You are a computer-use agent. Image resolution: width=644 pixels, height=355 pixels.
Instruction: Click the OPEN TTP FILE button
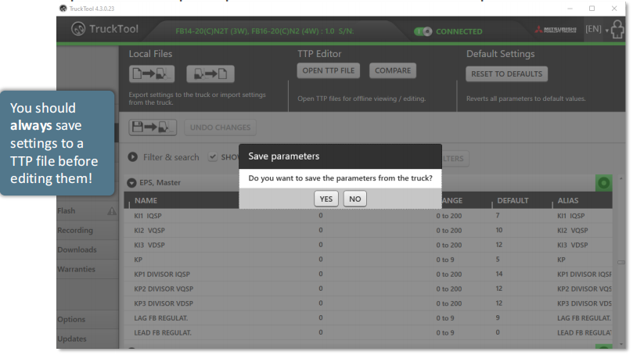click(328, 71)
